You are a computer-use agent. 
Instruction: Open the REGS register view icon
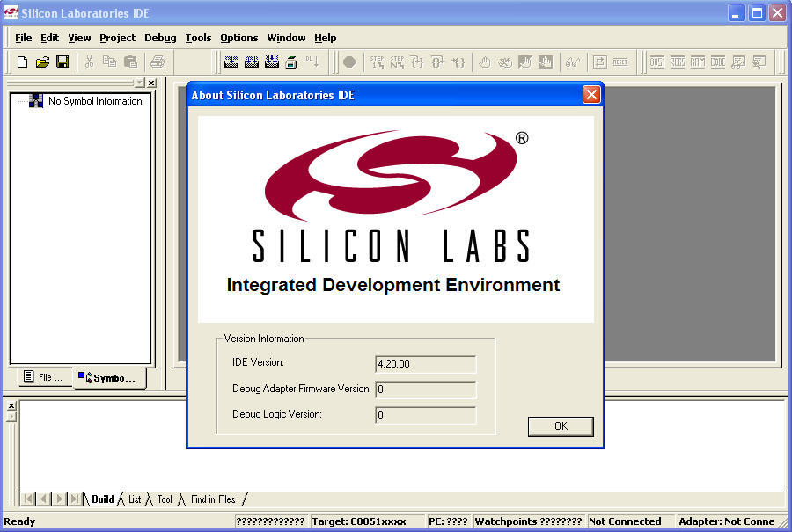(677, 62)
